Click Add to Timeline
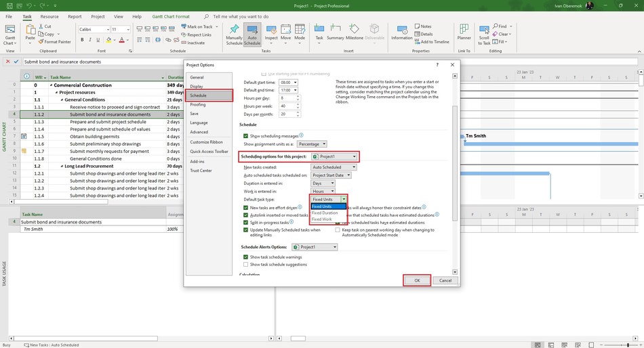The image size is (644, 348). click(432, 42)
